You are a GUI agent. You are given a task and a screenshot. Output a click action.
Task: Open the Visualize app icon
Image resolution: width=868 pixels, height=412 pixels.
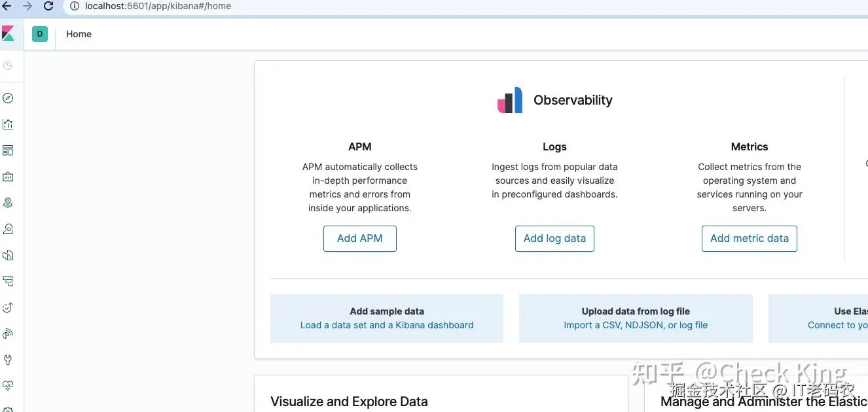8,124
